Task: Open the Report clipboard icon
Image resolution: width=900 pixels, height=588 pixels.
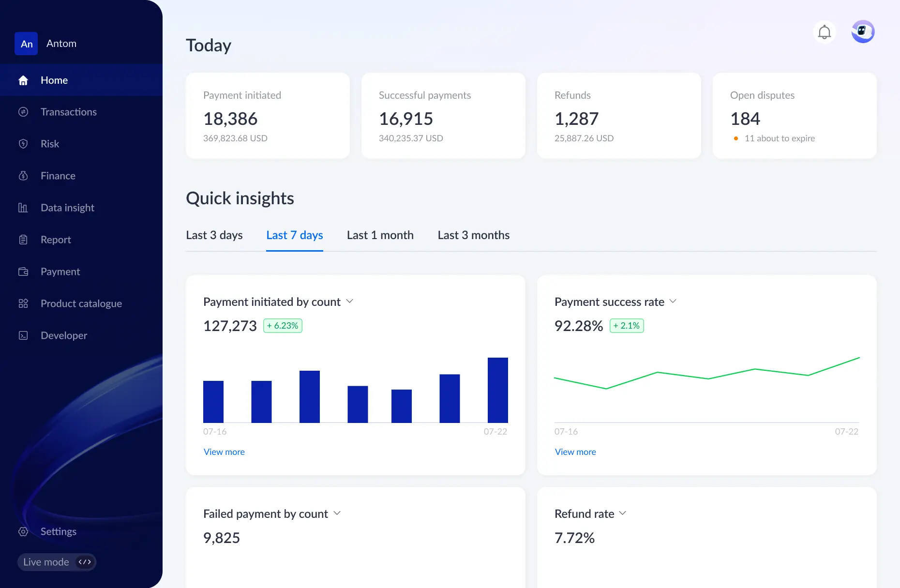Action: click(x=23, y=240)
